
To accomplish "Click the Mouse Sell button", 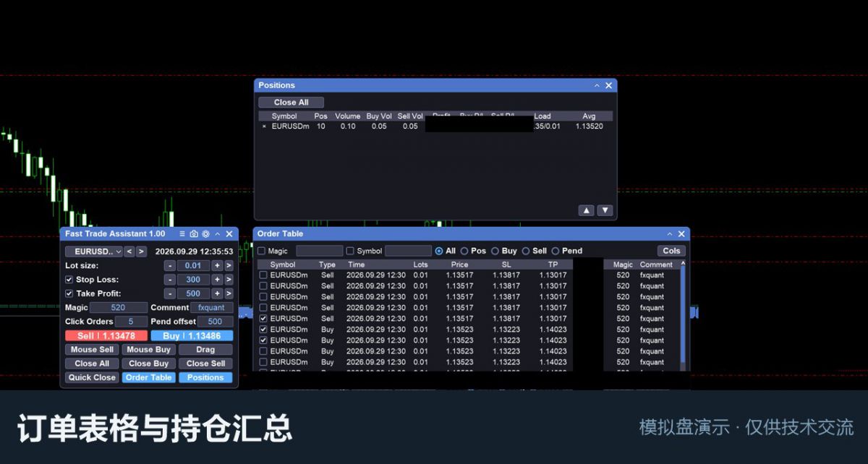I will tap(92, 350).
